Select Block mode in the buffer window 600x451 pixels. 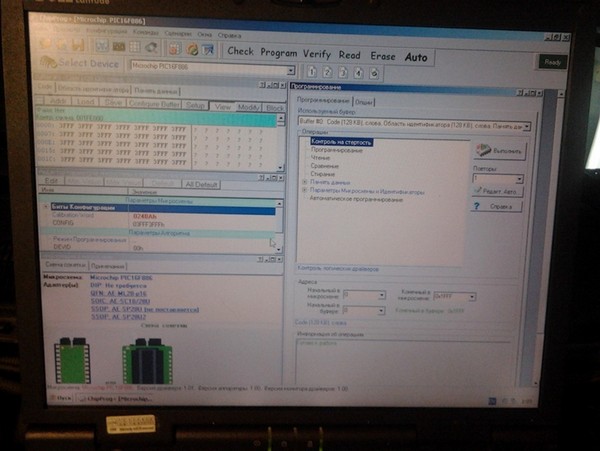(275, 108)
